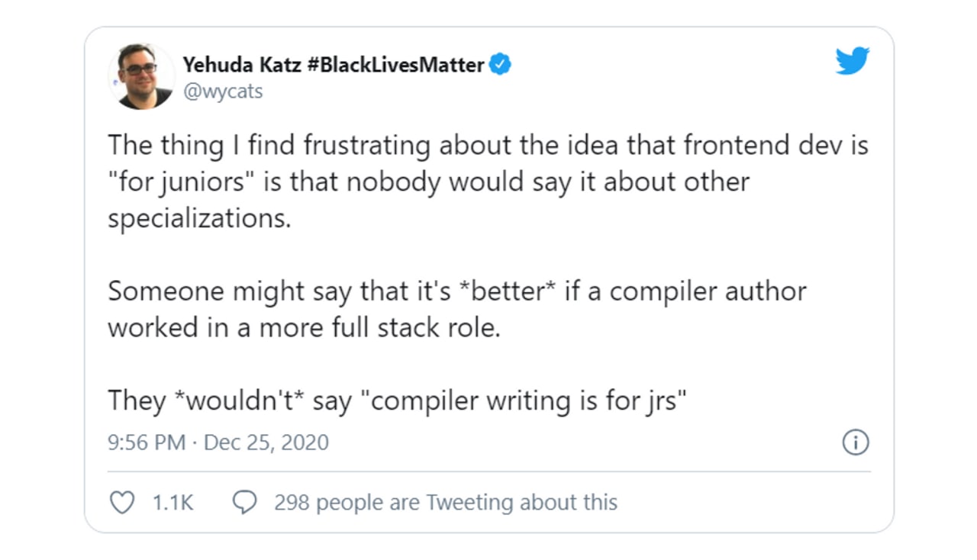The height and width of the screenshot is (560, 977).
Task: Click the 1.1K likes count
Action: click(x=173, y=503)
